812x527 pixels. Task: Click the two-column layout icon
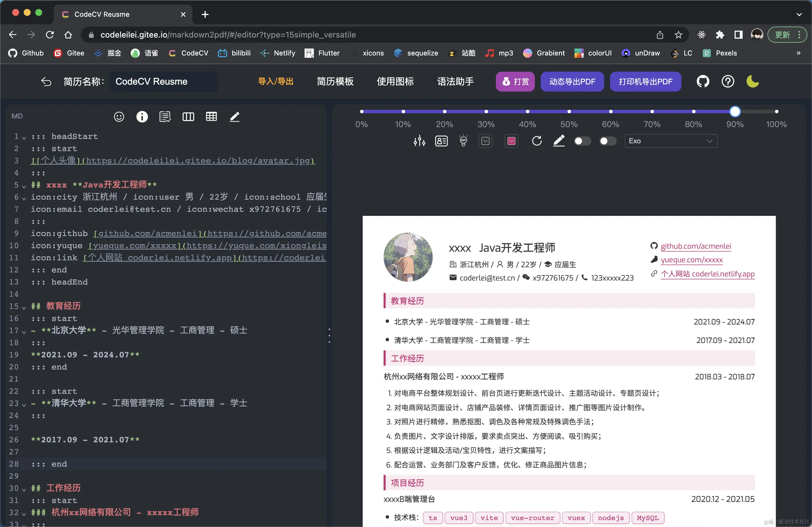point(188,117)
